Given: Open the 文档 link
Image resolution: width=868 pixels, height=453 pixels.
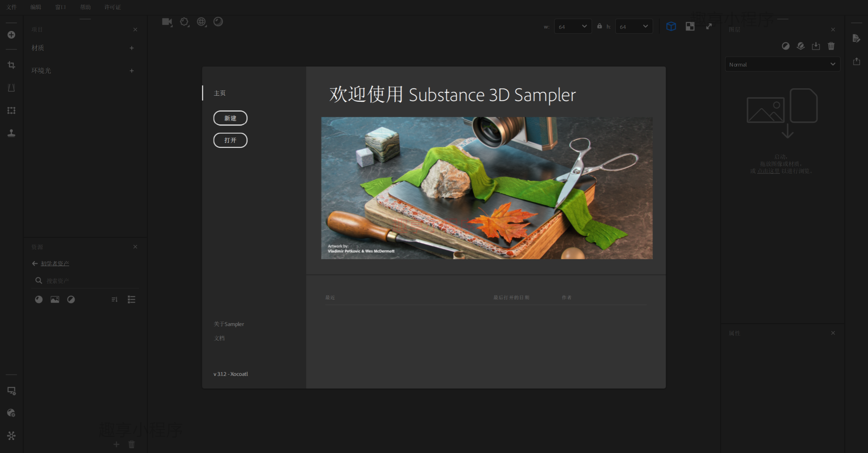Looking at the screenshot, I should [219, 338].
